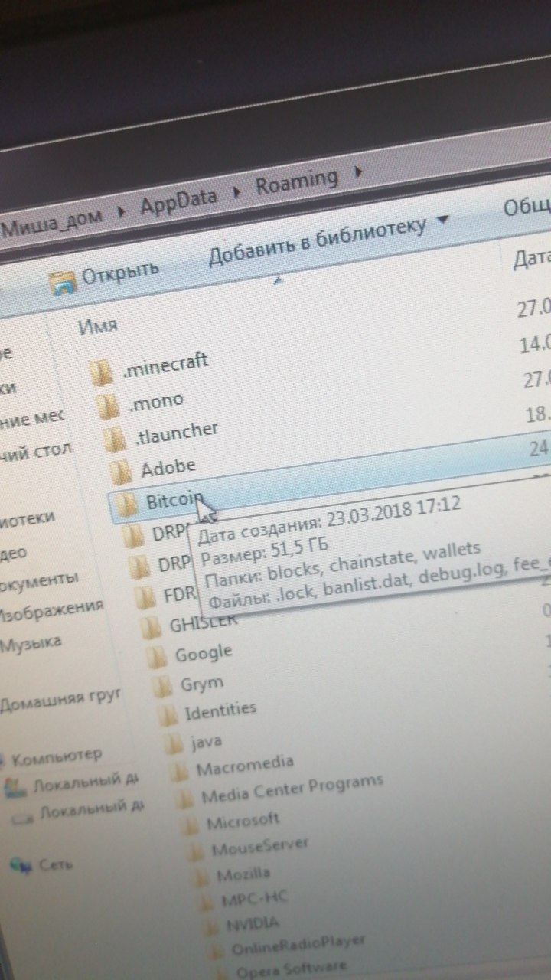Click the Identities folder name
The height and width of the screenshot is (980, 551).
click(x=220, y=711)
